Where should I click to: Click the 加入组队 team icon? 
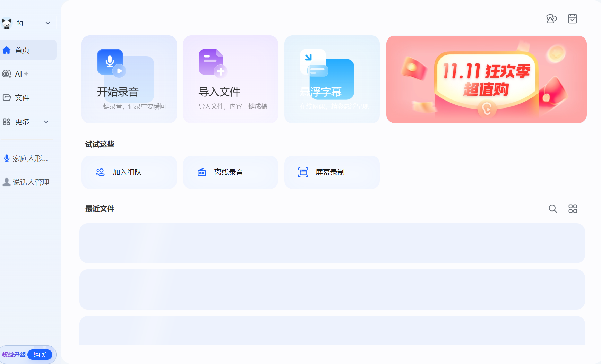point(100,172)
